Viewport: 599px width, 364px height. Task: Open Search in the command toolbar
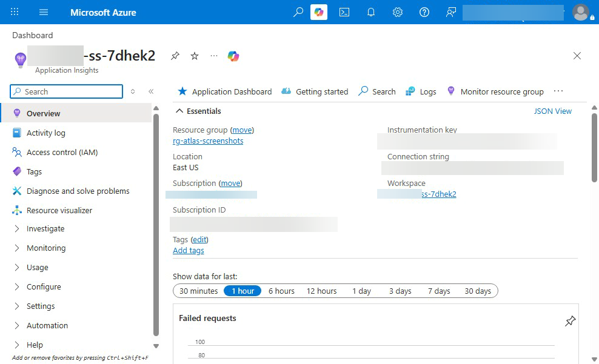point(377,91)
